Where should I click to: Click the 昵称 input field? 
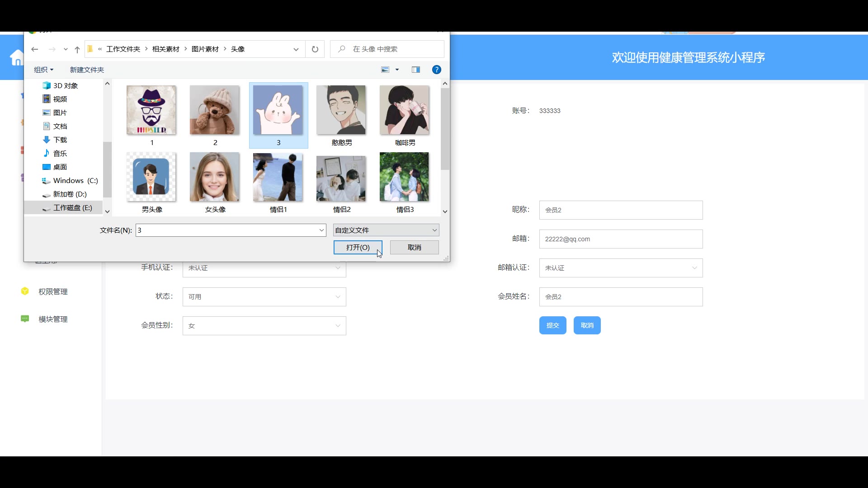[x=621, y=210]
